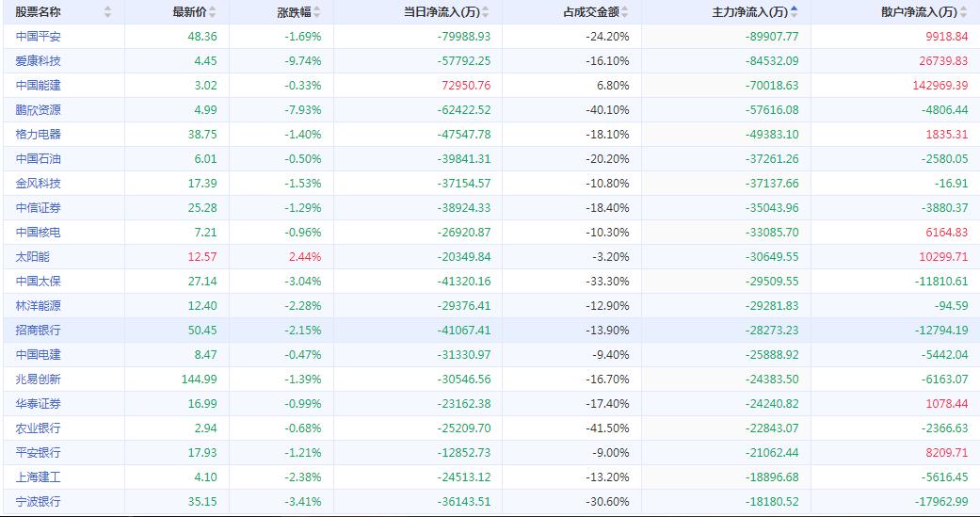
Task: Select -40.10% turnover share of 鹏欣资源
Action: coord(607,110)
